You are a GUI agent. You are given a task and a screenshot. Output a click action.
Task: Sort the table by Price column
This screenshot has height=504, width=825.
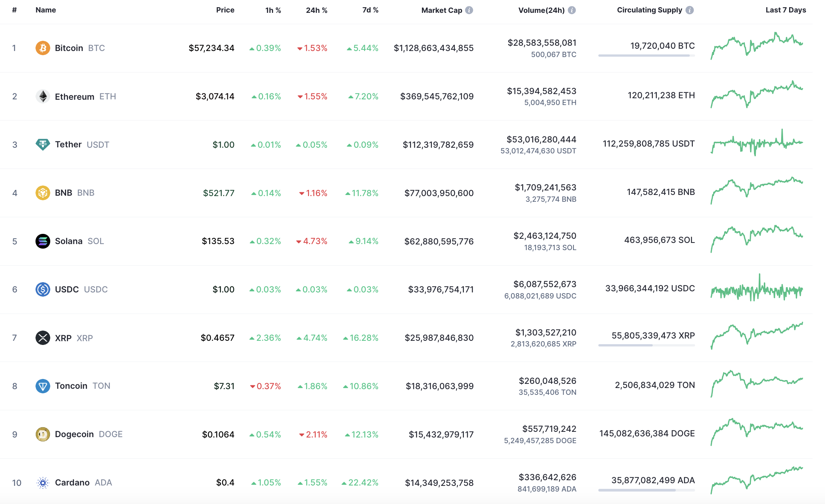point(225,10)
